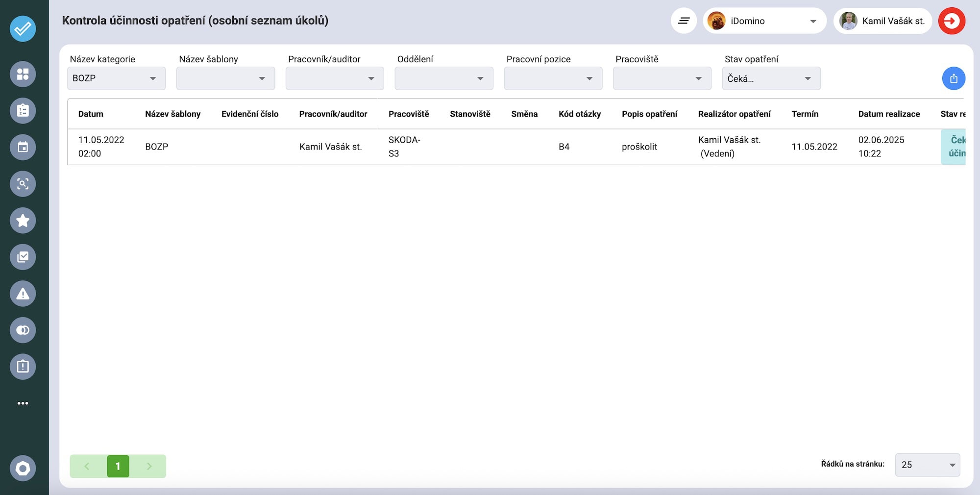Click page 1 pagination button
This screenshot has height=495, width=980.
coord(118,466)
